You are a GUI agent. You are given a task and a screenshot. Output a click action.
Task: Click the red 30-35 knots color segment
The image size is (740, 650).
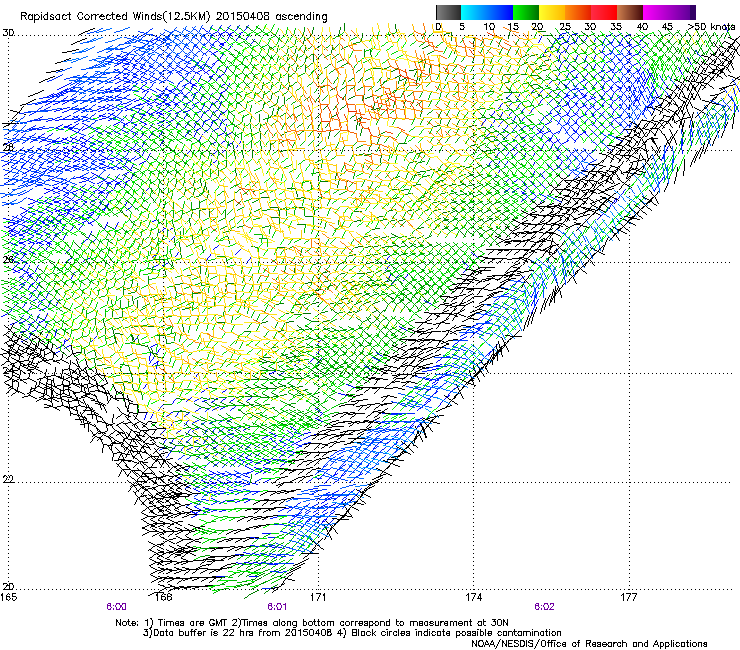[604, 12]
